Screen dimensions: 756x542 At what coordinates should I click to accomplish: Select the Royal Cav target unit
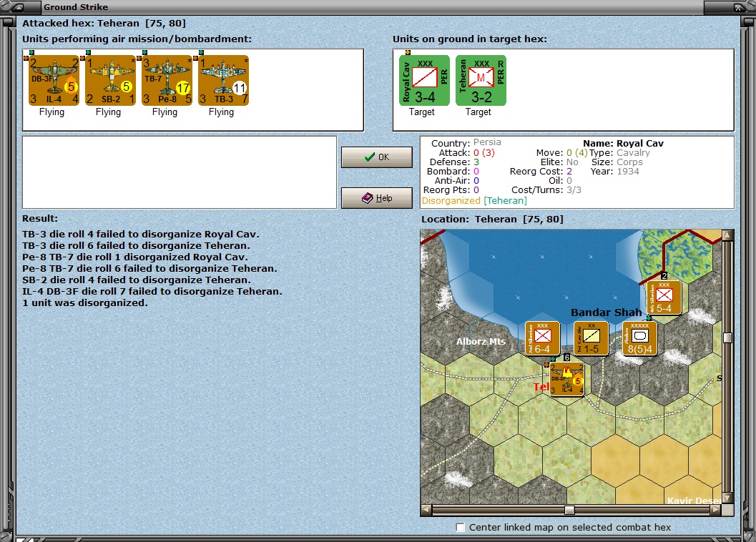pos(424,80)
